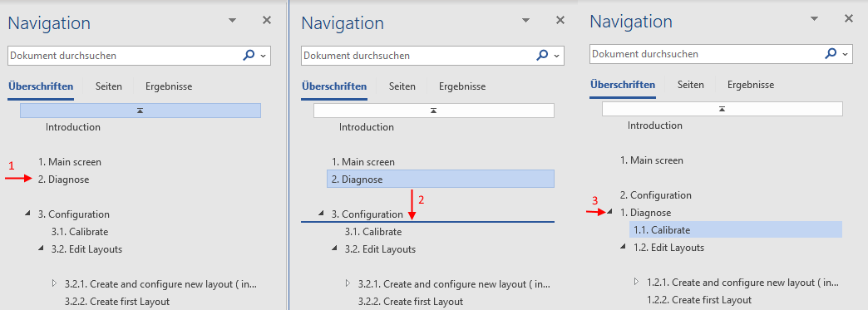Collapse '1. Diagnose' heading in right pane
The width and height of the screenshot is (868, 310).
tap(609, 212)
